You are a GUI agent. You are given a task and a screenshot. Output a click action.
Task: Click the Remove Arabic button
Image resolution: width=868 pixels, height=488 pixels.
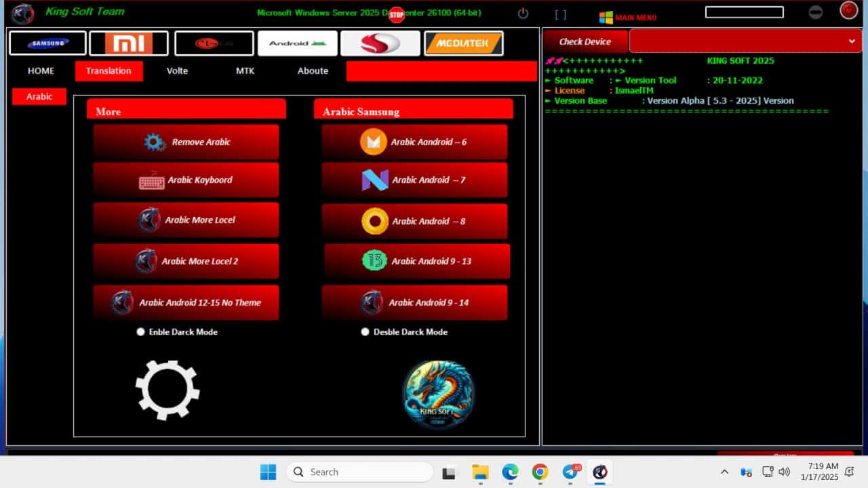click(x=186, y=142)
